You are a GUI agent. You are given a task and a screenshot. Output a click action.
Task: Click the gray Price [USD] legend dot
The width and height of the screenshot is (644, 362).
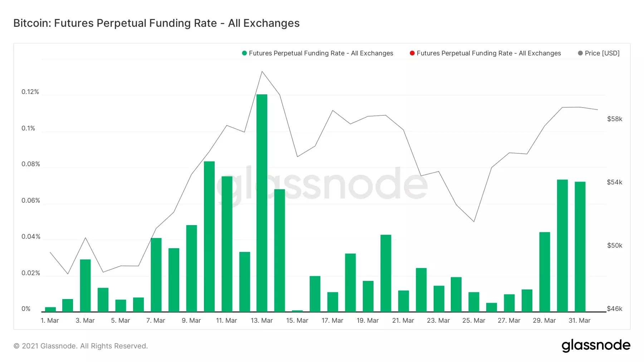point(580,53)
